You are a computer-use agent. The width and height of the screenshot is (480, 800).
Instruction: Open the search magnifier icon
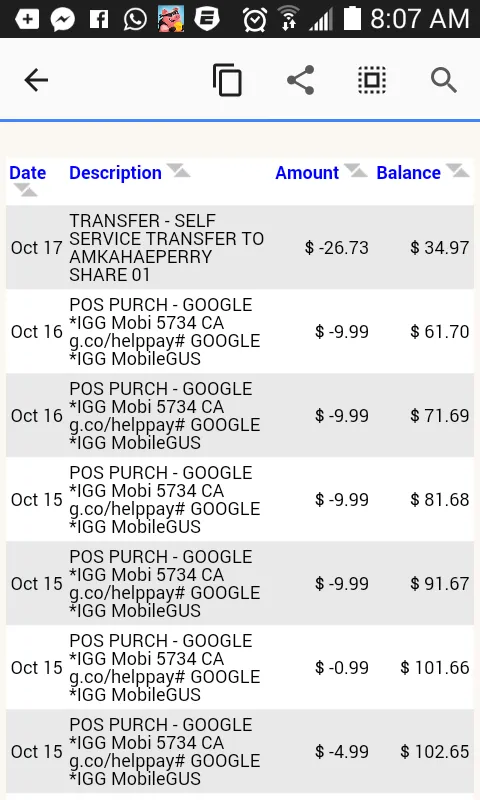tap(443, 80)
